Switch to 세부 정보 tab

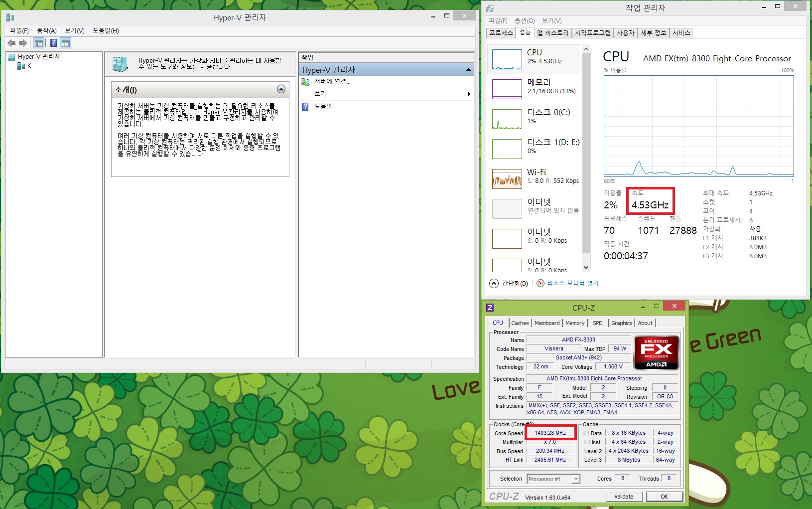point(654,33)
